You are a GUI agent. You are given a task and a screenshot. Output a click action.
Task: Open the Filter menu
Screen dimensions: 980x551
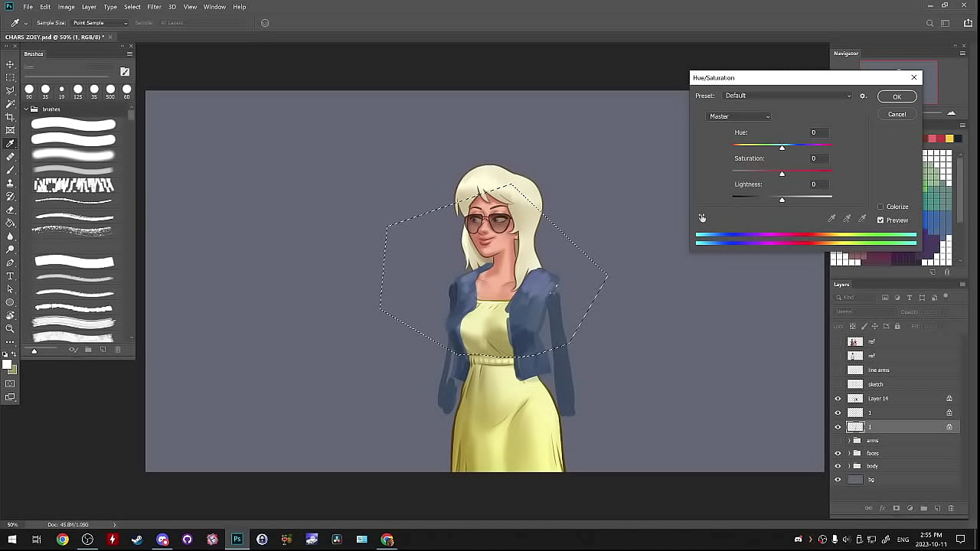154,7
